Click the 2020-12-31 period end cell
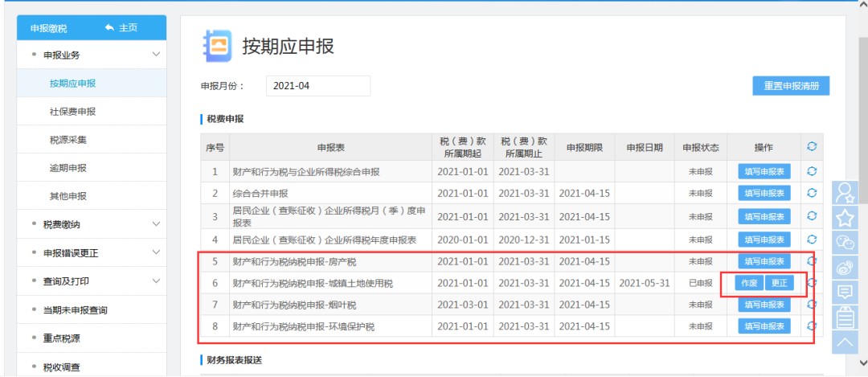Viewport: 868px width, 377px height. point(524,240)
